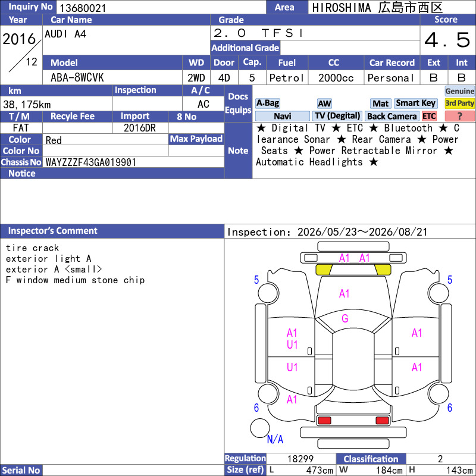
Task: Click the regulation value 18299
Action: 300,459
